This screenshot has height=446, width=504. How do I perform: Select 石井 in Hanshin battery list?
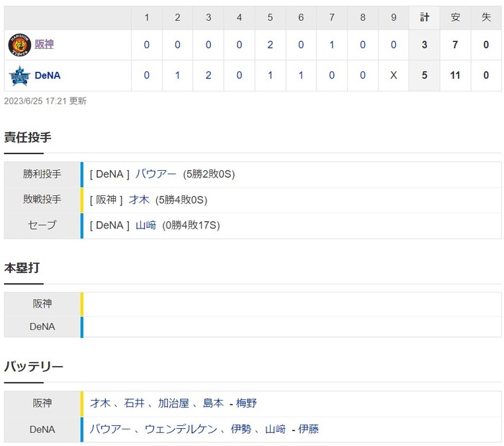point(134,403)
